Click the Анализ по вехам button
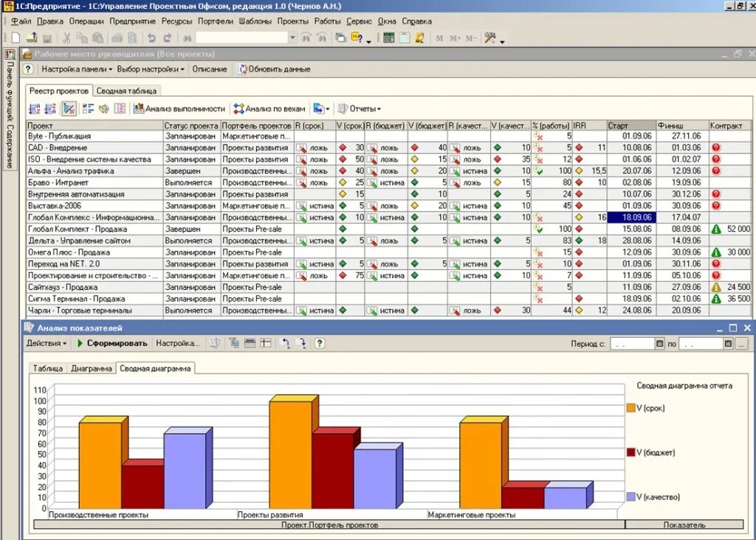This screenshot has height=540, width=756. coord(269,109)
